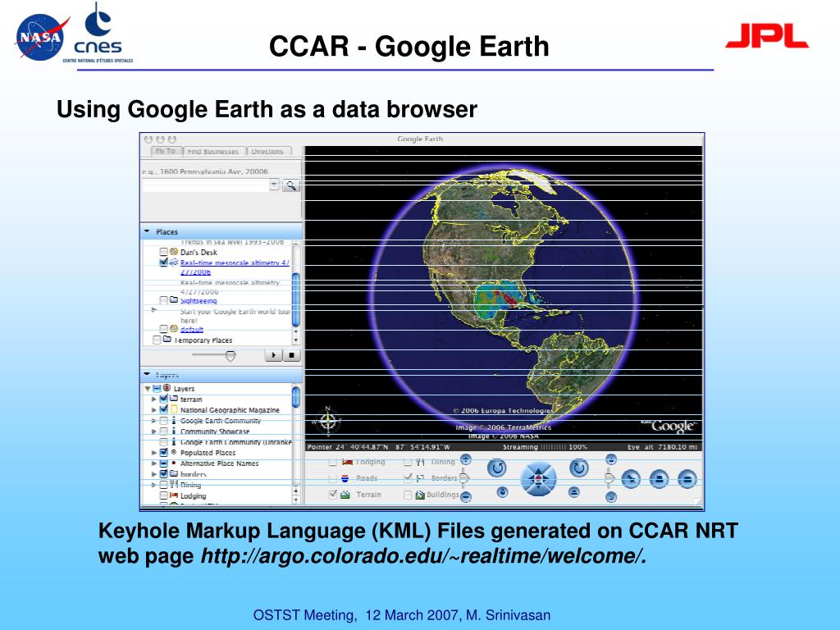Enable Roads checkbox in bottom panel

coord(333,478)
